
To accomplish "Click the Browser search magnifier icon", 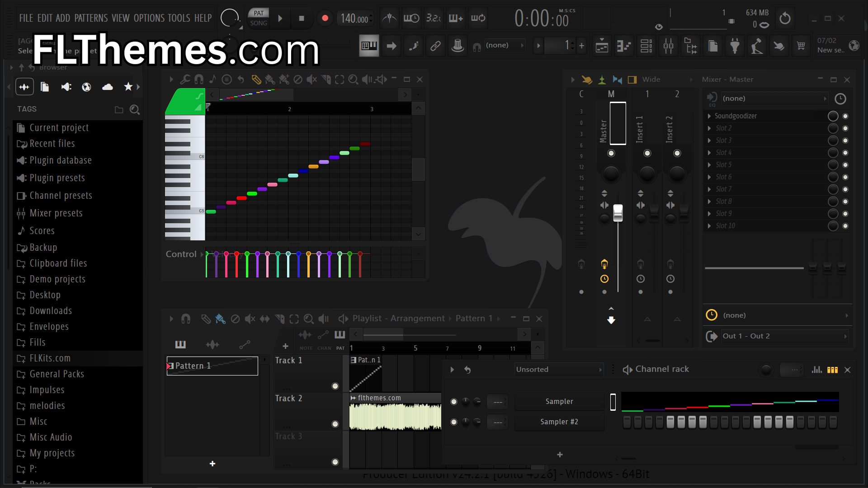I will point(134,109).
